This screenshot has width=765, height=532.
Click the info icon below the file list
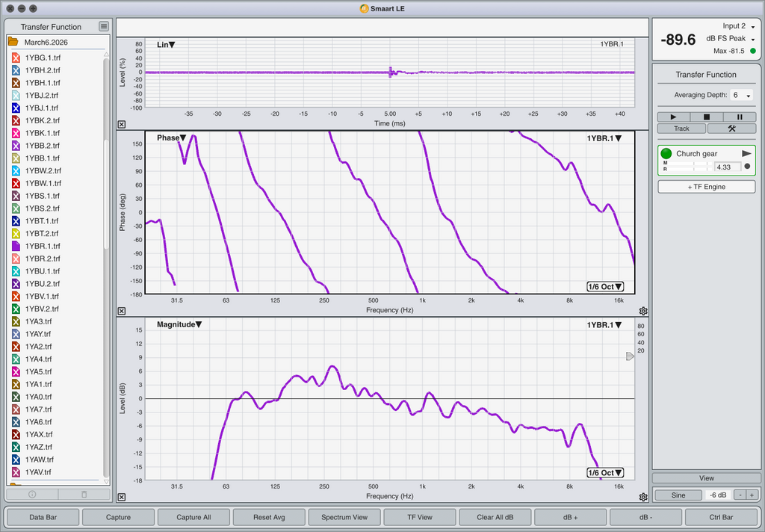point(32,494)
